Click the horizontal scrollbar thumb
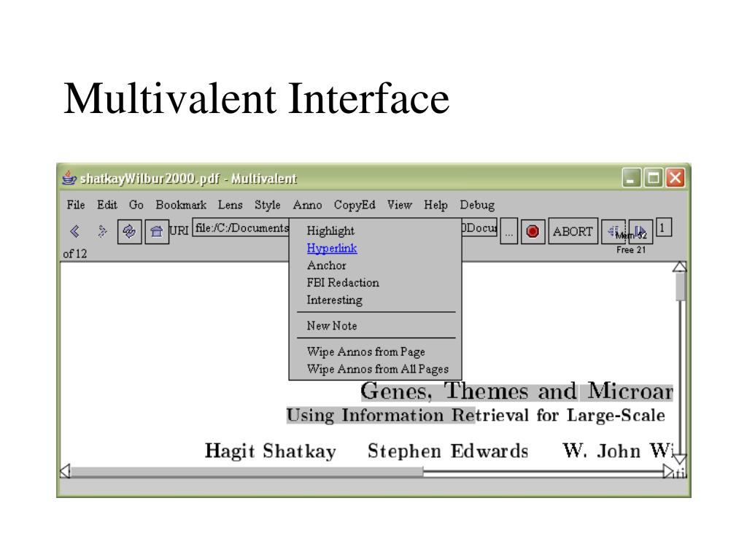This screenshot has width=747, height=560. tap(247, 472)
